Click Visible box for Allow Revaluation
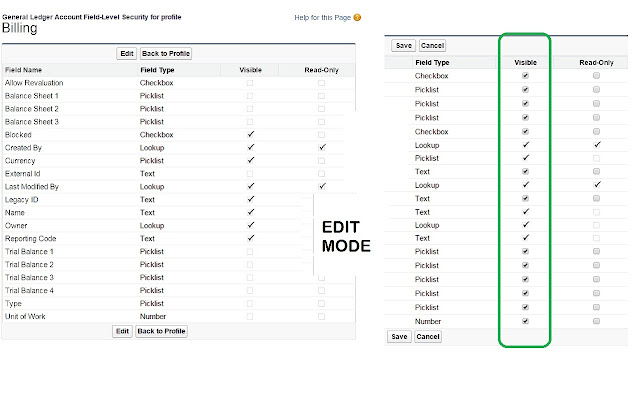The image size is (640, 400). click(x=250, y=83)
